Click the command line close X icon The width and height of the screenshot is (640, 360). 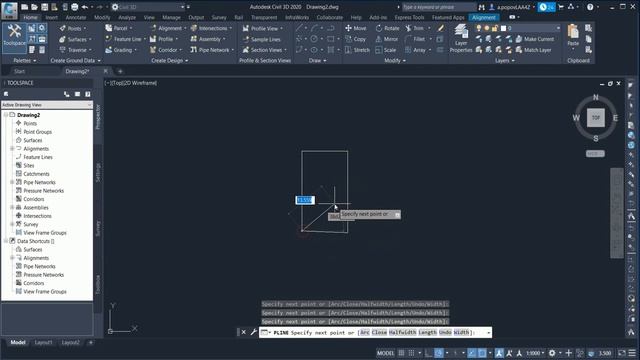click(244, 332)
